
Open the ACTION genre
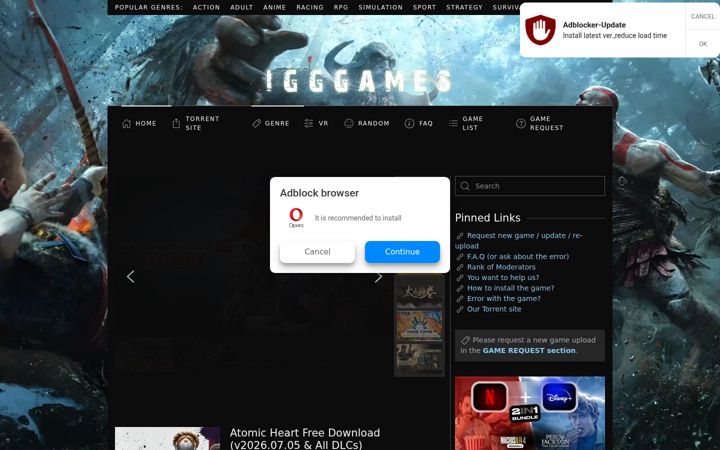coord(206,7)
